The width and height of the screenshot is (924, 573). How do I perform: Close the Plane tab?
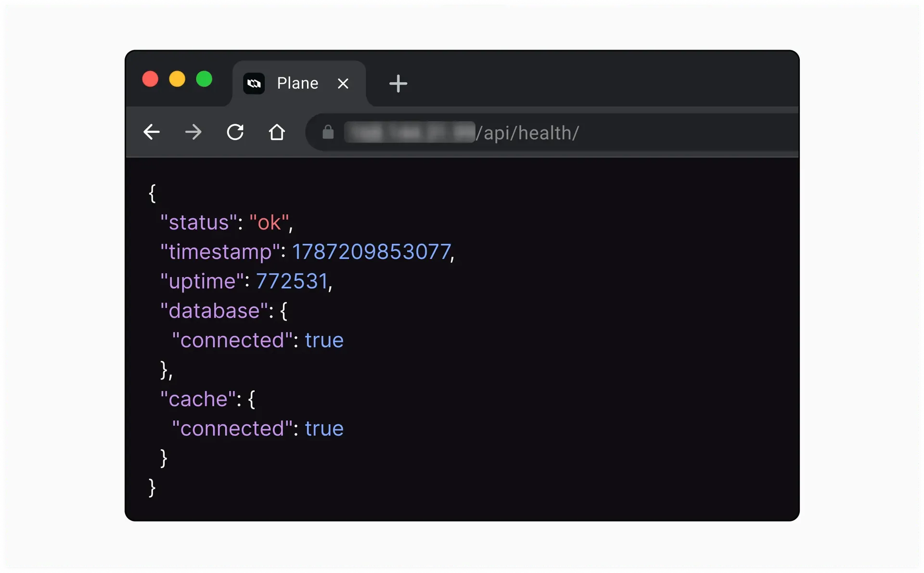[343, 84]
